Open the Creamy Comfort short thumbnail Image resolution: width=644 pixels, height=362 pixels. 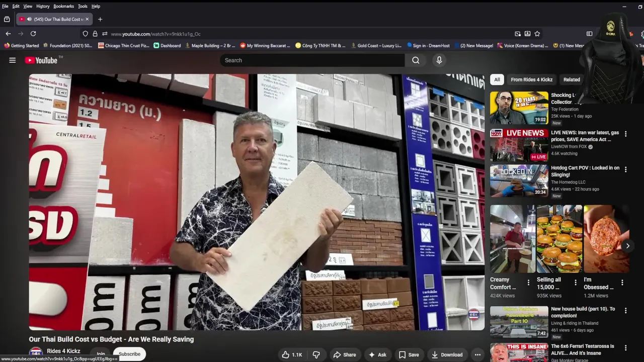coord(513,239)
